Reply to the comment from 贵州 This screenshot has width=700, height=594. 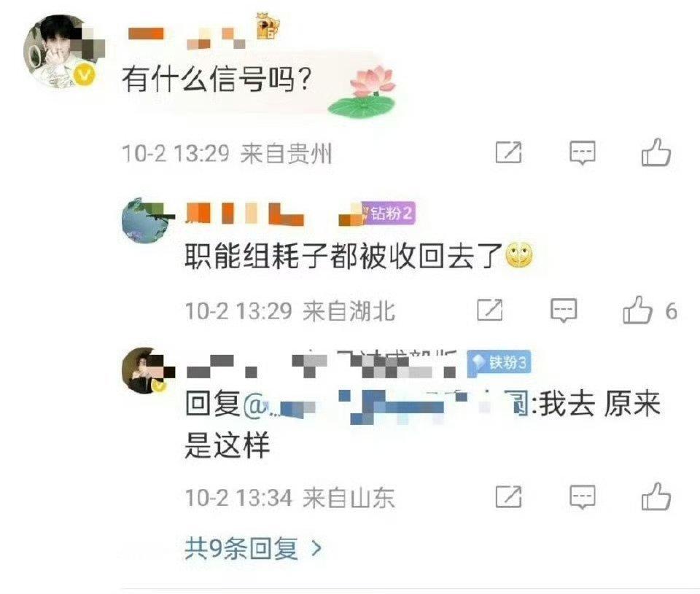[x=582, y=152]
